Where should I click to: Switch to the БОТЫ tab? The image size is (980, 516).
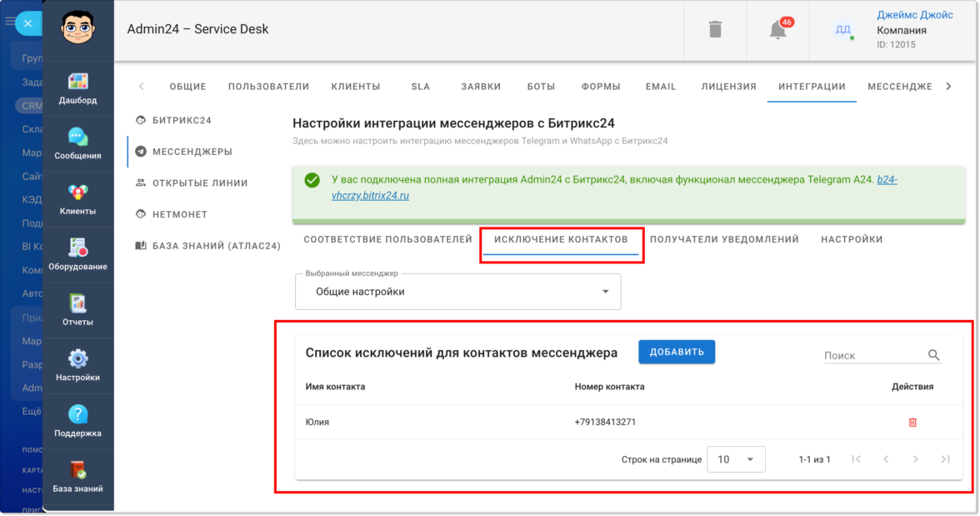point(542,87)
